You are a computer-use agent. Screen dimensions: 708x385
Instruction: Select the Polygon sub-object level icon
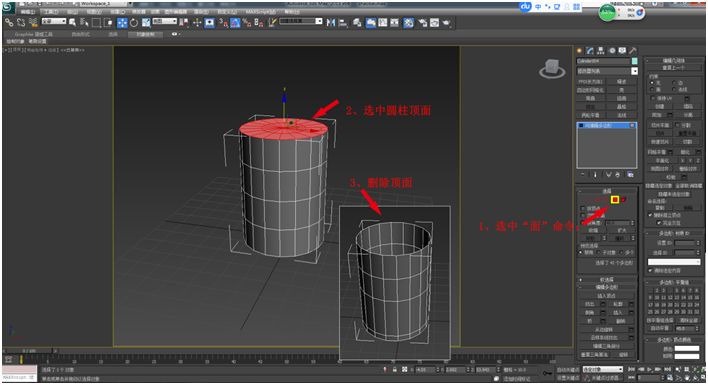[x=615, y=199]
